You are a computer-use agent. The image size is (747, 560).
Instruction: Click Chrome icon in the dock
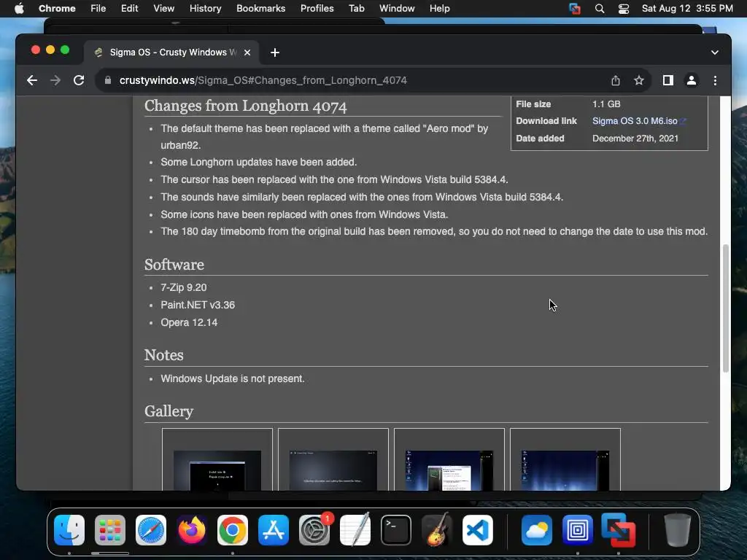point(233,530)
